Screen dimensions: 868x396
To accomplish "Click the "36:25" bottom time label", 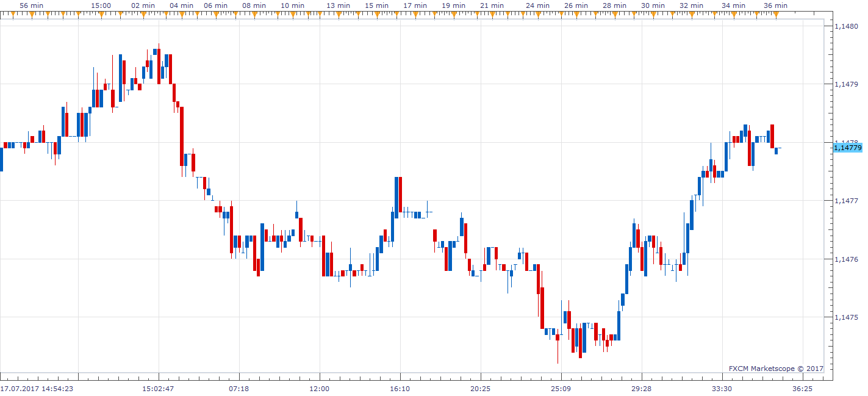I will [802, 389].
